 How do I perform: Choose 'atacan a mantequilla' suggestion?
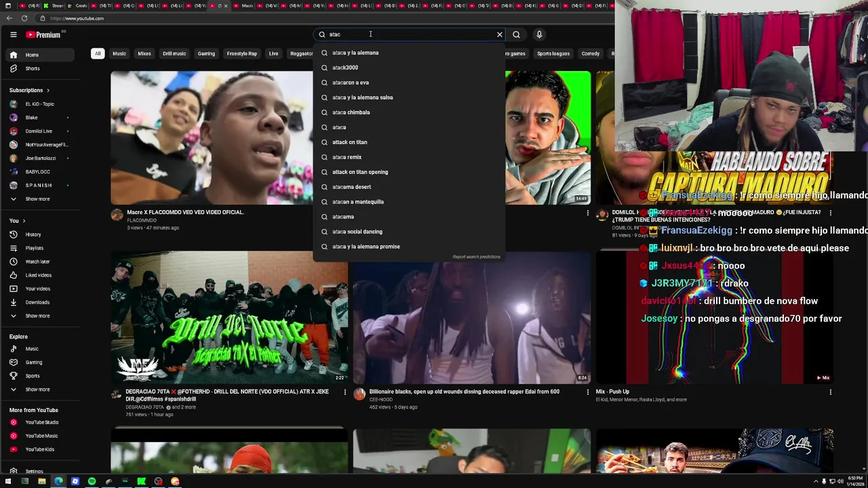click(409, 202)
